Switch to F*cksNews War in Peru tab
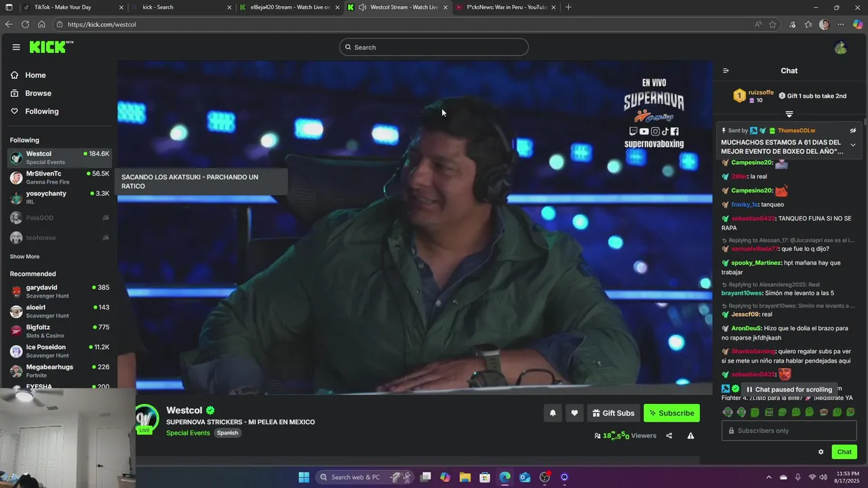The image size is (868, 488). [x=507, y=7]
